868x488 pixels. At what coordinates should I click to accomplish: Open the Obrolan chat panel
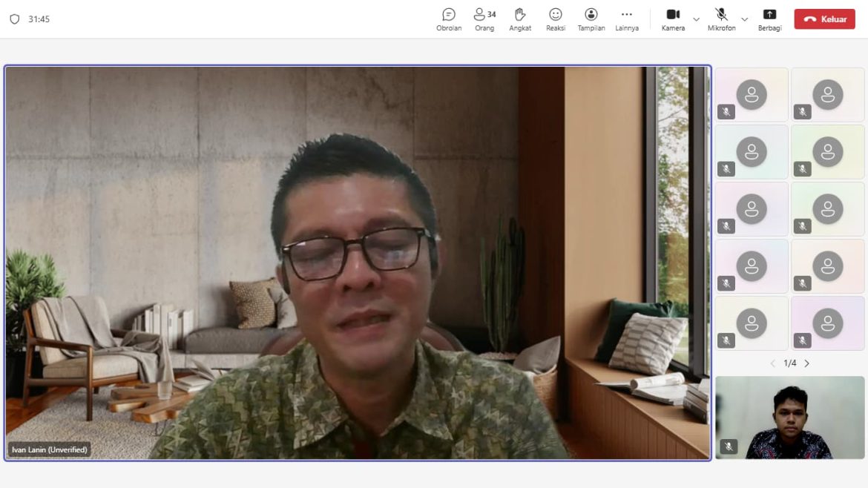coord(449,19)
